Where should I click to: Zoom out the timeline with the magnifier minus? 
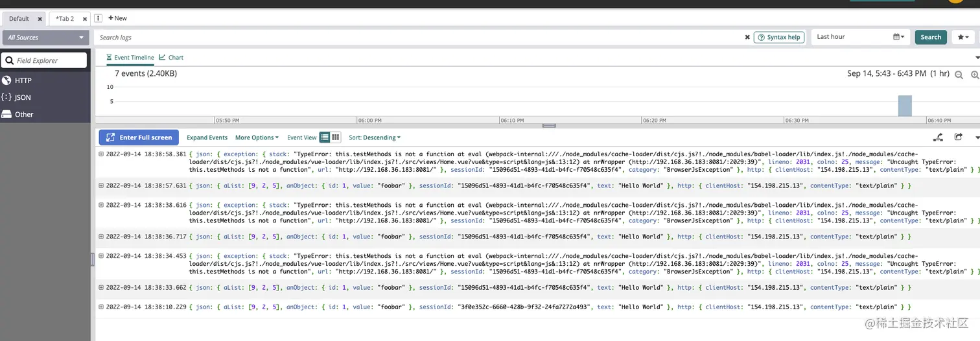click(x=959, y=75)
